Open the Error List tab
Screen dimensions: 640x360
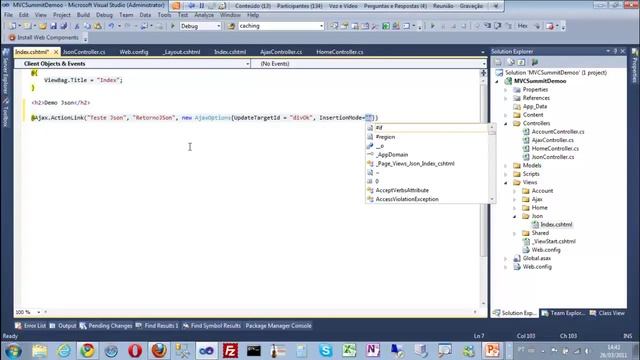(x=31, y=326)
